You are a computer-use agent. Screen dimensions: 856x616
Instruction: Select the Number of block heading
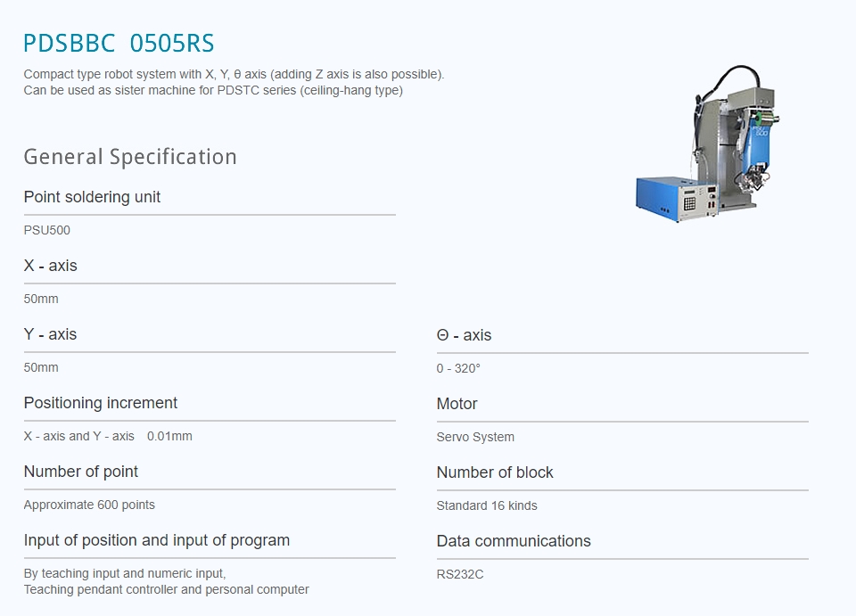coord(495,472)
